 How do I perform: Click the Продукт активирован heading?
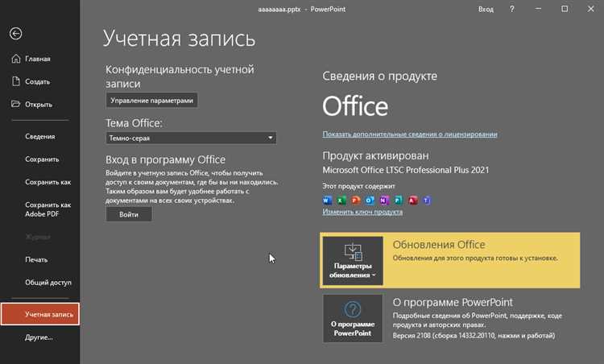pos(375,155)
